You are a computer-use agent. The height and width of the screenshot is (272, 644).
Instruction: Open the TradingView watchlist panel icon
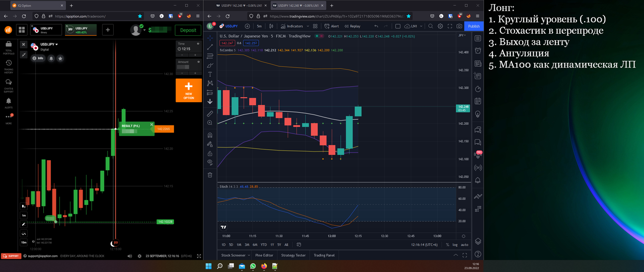point(478,39)
